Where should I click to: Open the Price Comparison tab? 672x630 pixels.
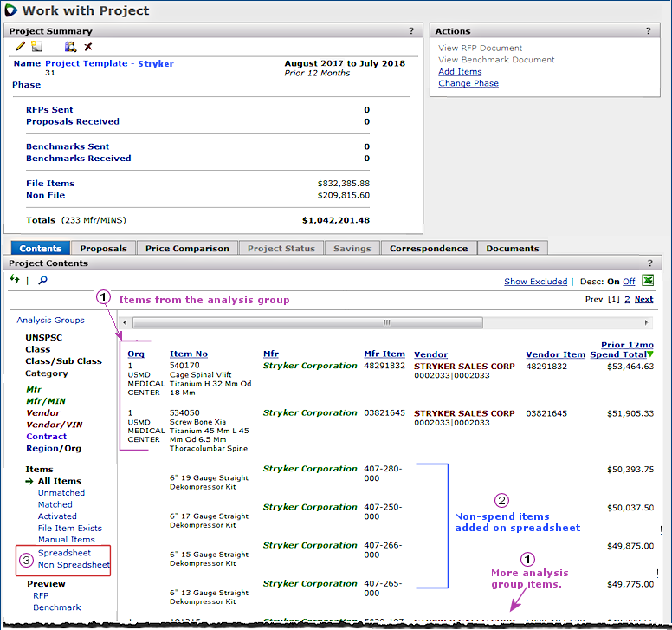point(187,249)
